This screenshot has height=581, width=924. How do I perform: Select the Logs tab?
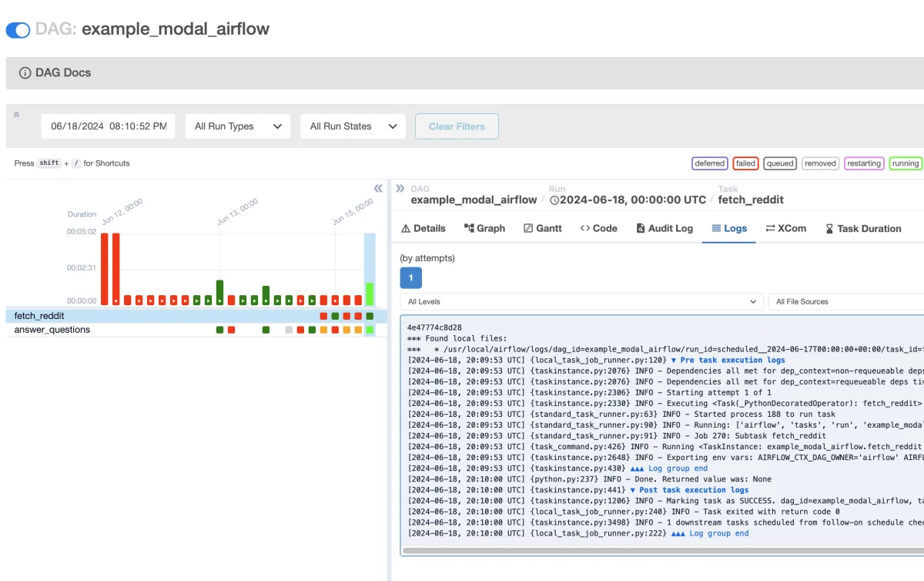tap(728, 228)
